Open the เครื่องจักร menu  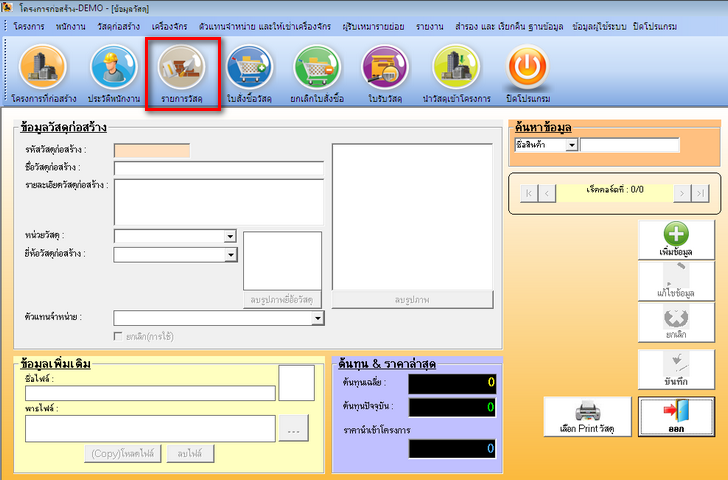click(169, 26)
